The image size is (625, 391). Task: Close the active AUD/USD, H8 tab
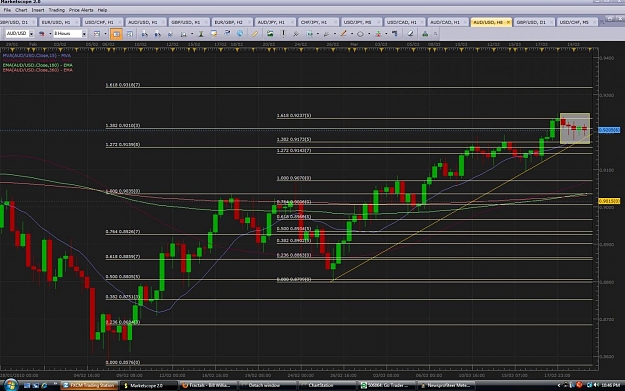[508, 22]
